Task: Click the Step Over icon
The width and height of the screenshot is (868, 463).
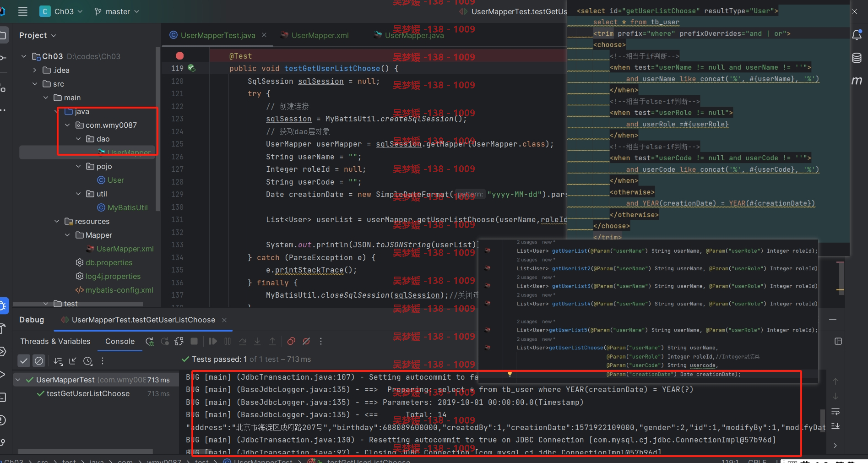Action: (x=243, y=341)
